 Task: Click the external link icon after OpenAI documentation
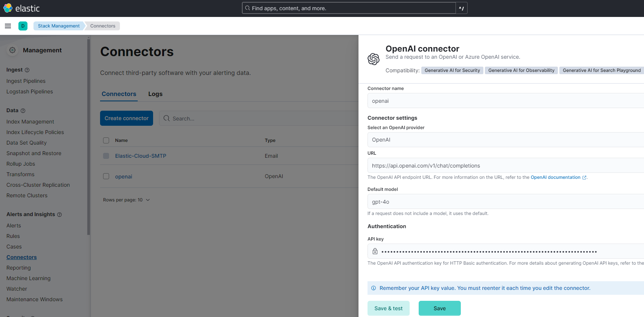(x=584, y=178)
